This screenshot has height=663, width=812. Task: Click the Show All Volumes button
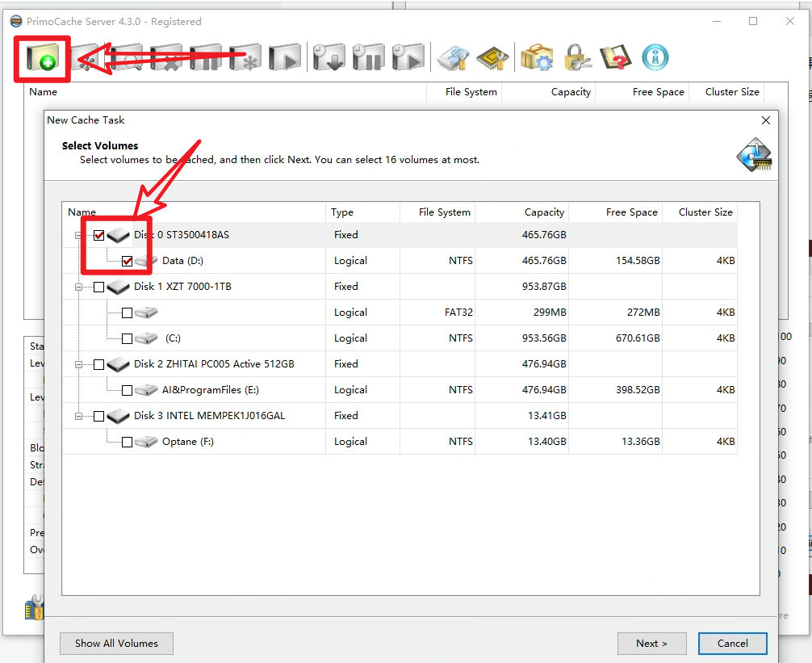[116, 644]
